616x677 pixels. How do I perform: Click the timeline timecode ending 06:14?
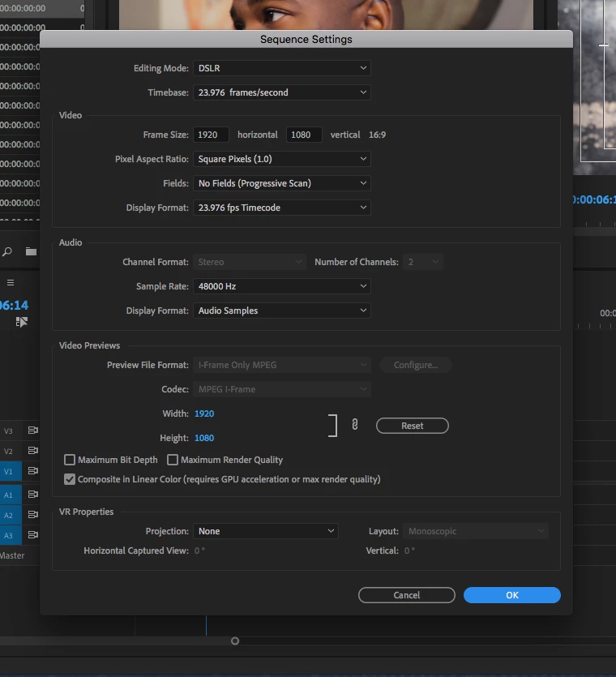(x=15, y=305)
